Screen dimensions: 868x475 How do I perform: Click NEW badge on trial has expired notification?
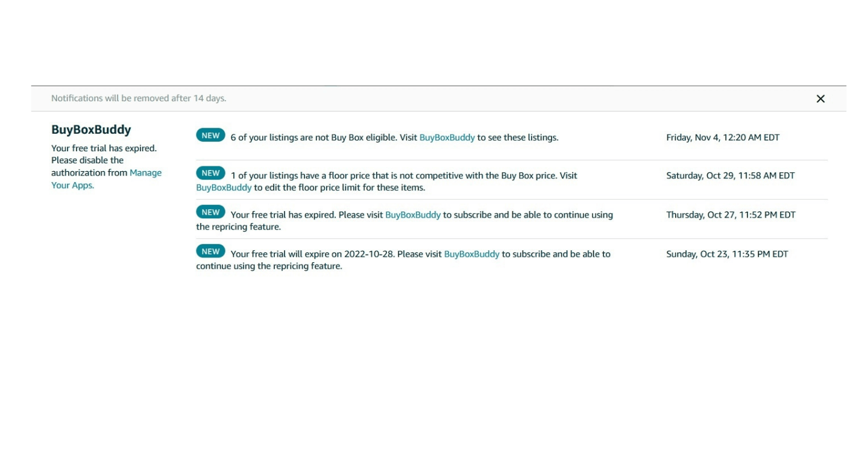pyautogui.click(x=210, y=213)
